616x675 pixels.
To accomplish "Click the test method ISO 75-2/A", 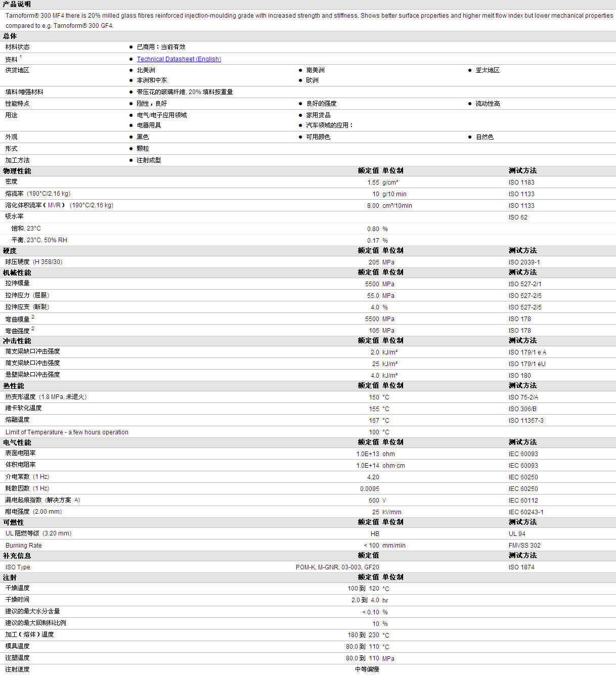I will pos(523,397).
